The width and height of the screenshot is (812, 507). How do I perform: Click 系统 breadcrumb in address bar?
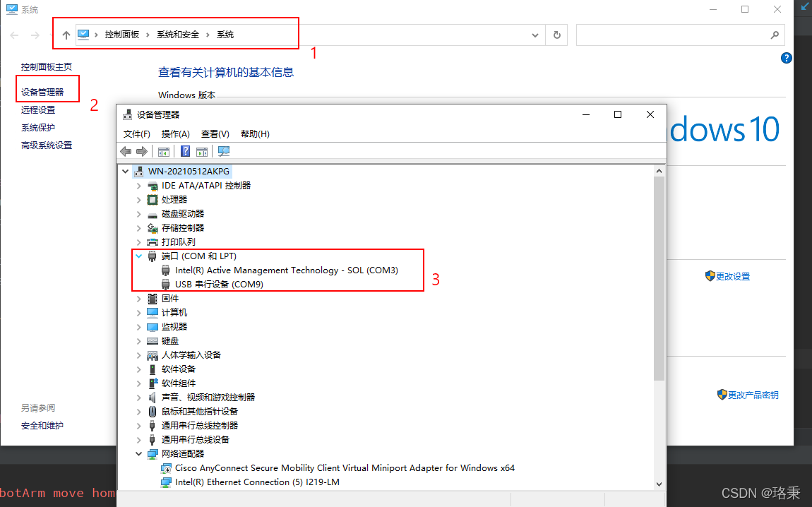[225, 35]
